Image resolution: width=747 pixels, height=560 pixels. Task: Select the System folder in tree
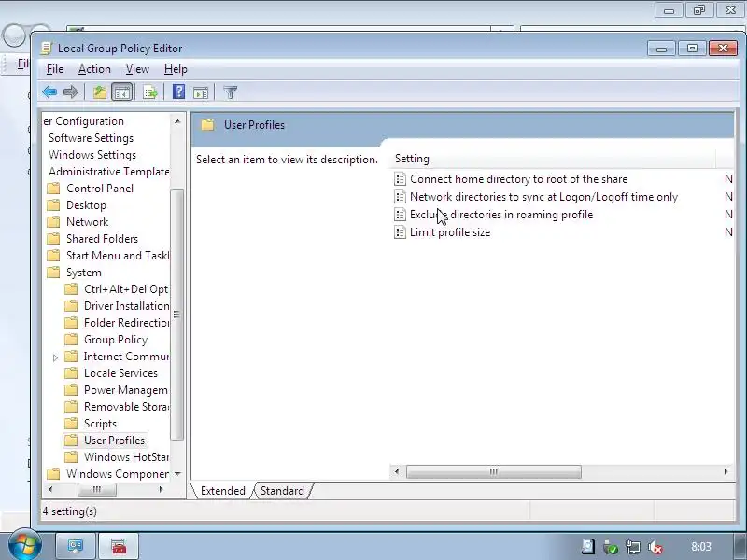pyautogui.click(x=84, y=273)
